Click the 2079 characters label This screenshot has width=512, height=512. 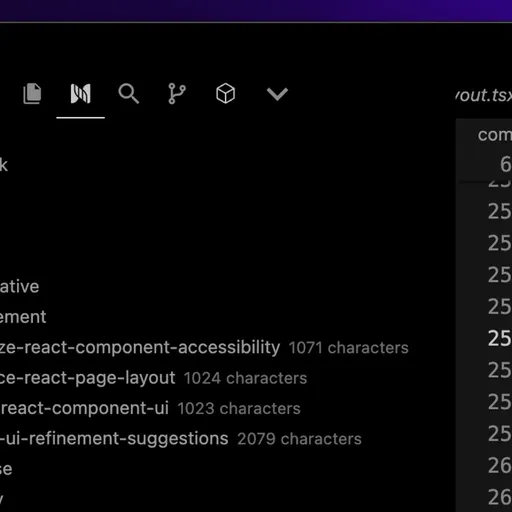(299, 439)
